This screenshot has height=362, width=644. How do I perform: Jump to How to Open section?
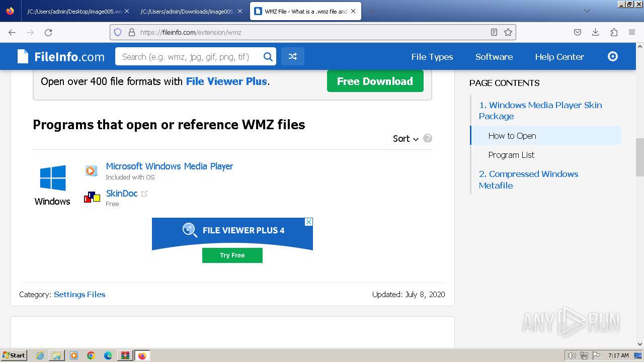(x=512, y=136)
